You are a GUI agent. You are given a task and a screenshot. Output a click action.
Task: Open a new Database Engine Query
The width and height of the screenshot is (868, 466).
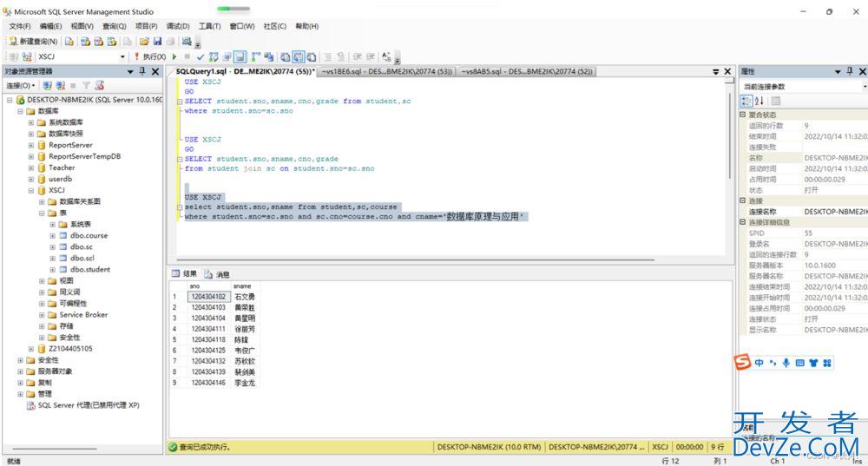(x=69, y=42)
